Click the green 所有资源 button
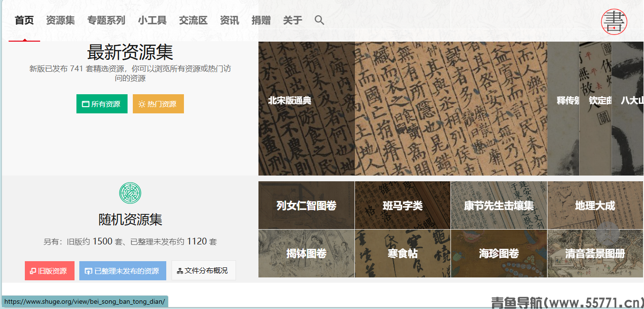The image size is (644, 309). 102,104
